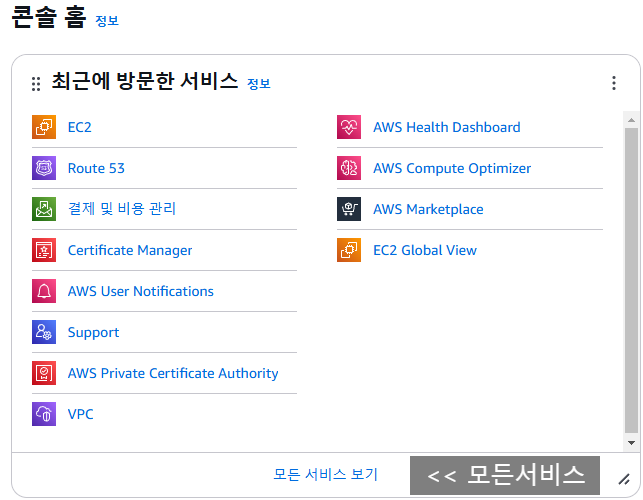The height and width of the screenshot is (500, 643).
Task: Click the widget resize handle icon
Action: click(x=624, y=479)
